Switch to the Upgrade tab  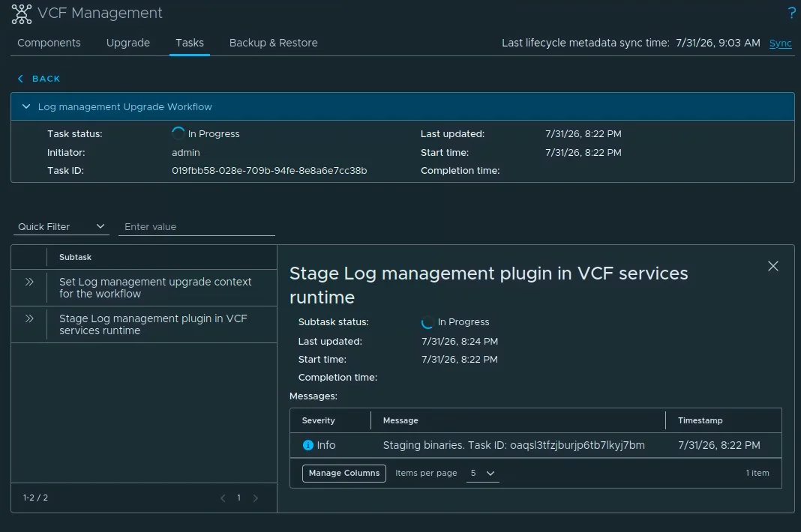(128, 43)
